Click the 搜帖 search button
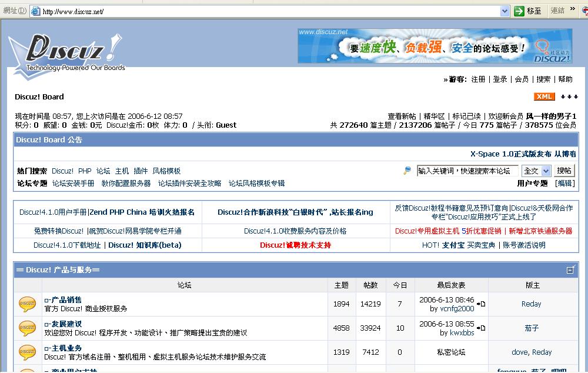The image size is (588, 373). [x=564, y=171]
